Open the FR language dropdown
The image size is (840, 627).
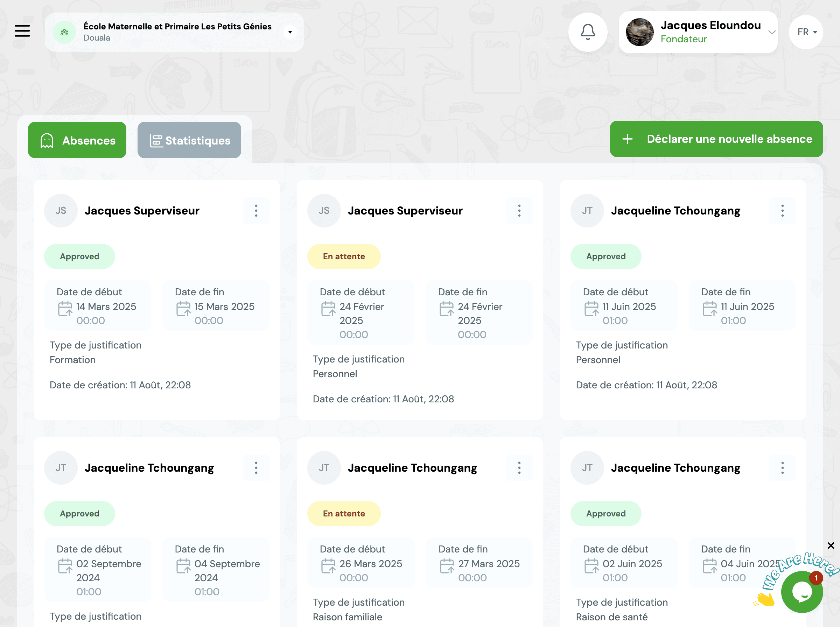[x=806, y=32]
